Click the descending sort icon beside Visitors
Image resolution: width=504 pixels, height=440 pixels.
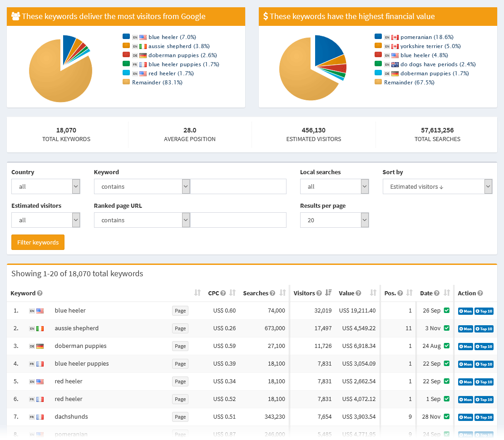point(328,293)
